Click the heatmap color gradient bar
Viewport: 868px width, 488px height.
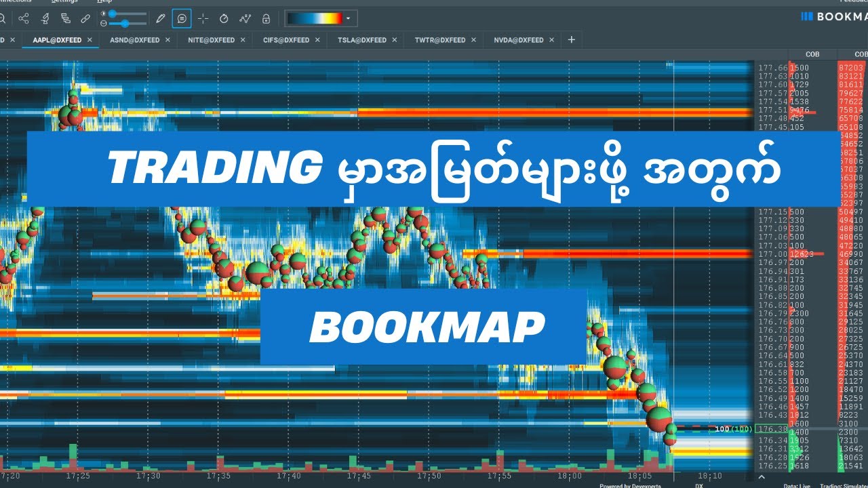coord(315,18)
